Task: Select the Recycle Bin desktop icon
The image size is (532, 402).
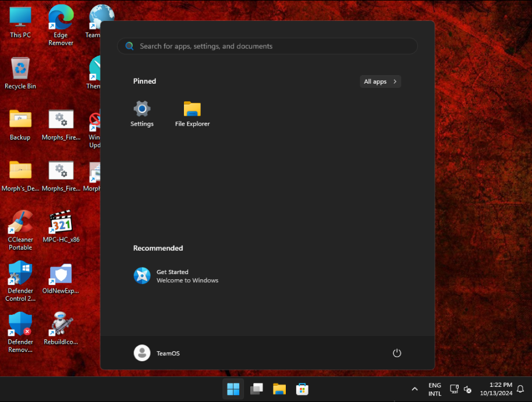Action: (20, 73)
